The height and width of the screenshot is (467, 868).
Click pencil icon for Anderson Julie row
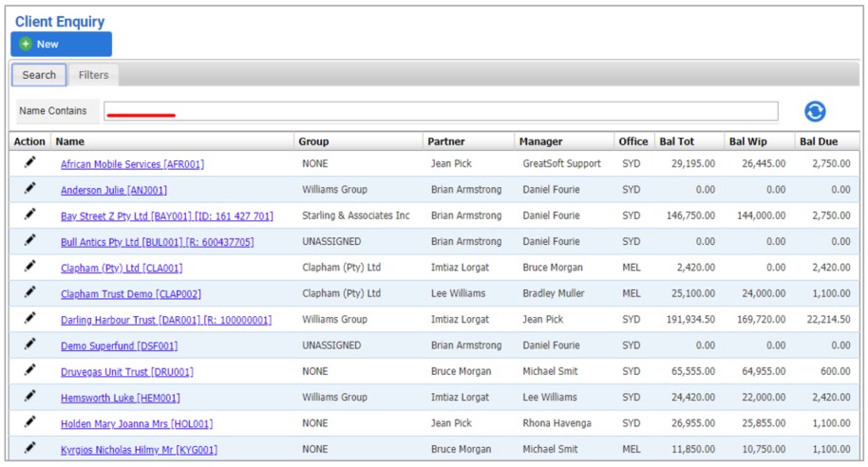[x=29, y=188]
